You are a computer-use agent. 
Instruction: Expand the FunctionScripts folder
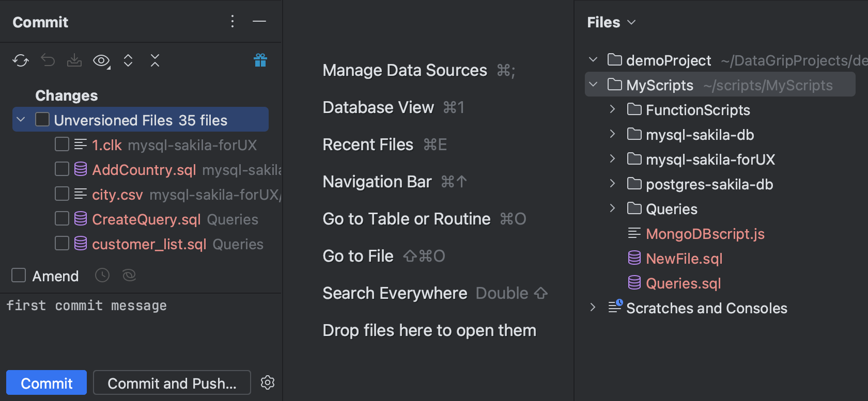(612, 109)
